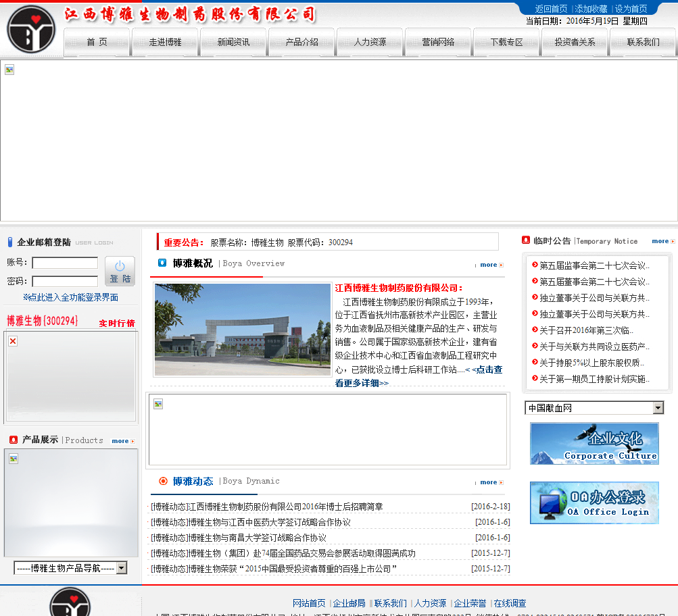Open 下载专区 navigation item
Viewport: 678px width, 616px height.
(x=506, y=42)
